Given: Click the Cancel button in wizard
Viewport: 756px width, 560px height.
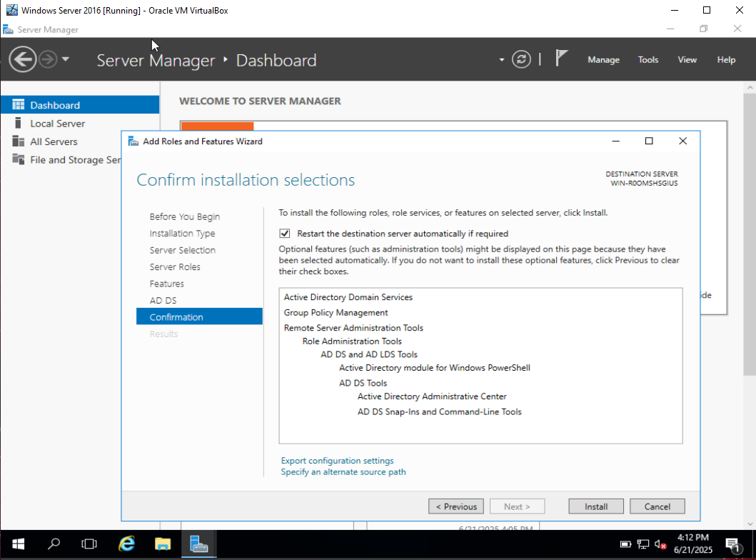Looking at the screenshot, I should click(657, 506).
